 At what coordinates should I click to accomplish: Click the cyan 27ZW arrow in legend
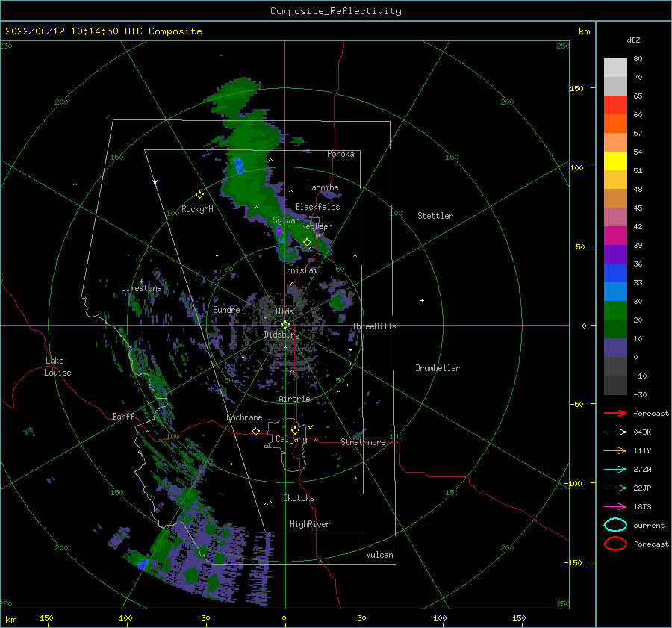615,470
